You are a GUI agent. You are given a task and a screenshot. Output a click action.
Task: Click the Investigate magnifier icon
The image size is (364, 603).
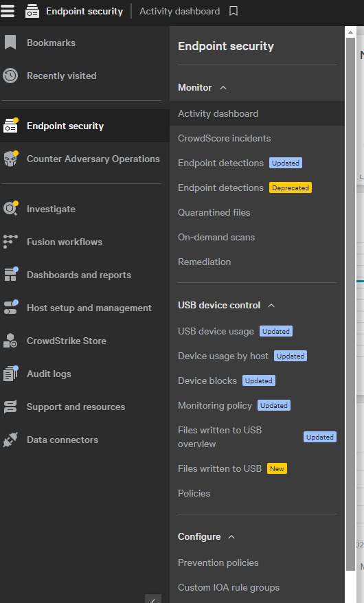(10, 208)
